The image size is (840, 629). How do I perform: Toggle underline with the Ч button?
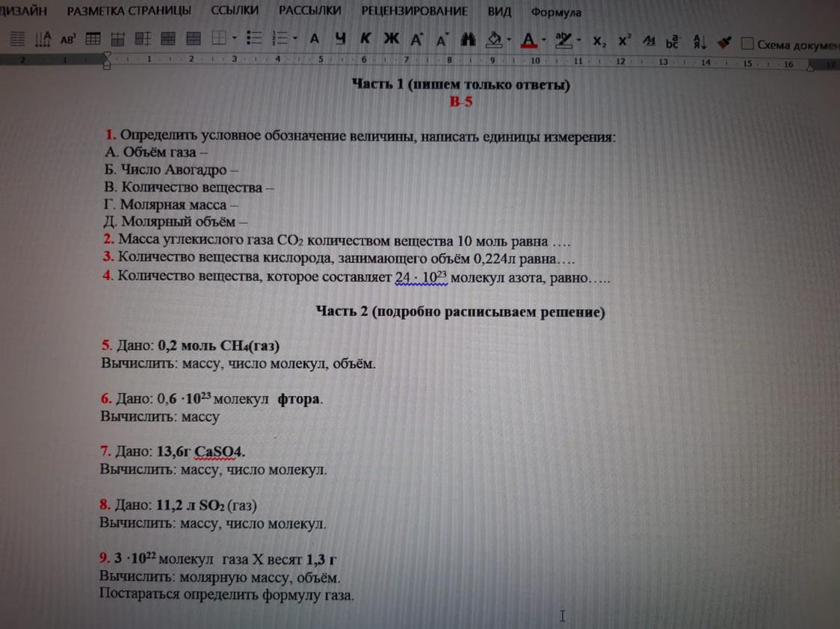[340, 39]
